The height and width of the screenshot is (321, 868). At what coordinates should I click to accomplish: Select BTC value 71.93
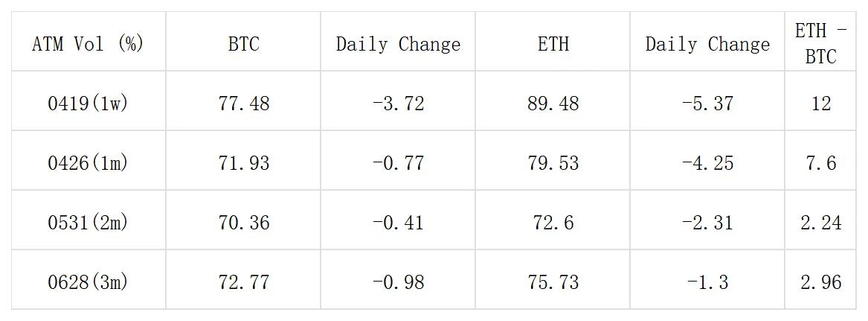click(244, 163)
